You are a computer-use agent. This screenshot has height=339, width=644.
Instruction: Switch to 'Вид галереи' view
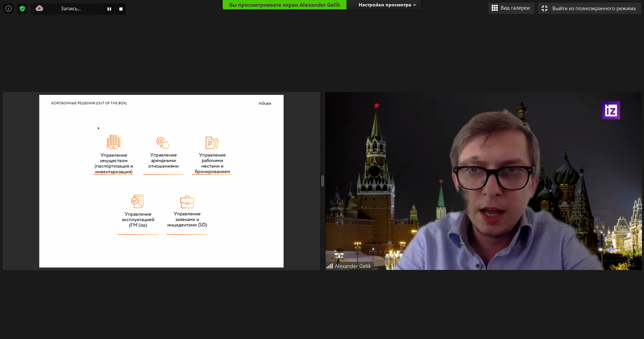pos(511,8)
